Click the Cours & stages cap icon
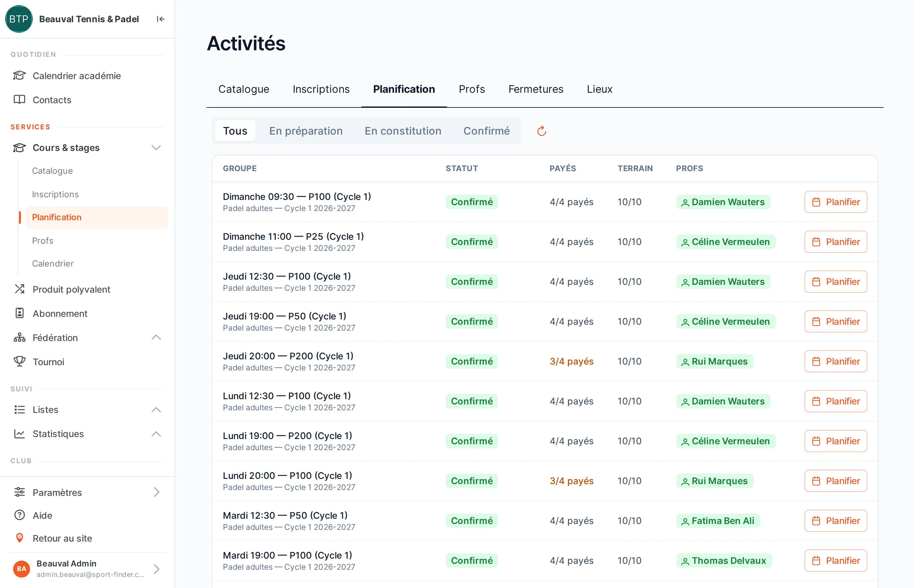Screen dimensions: 915x588 click(x=20, y=148)
